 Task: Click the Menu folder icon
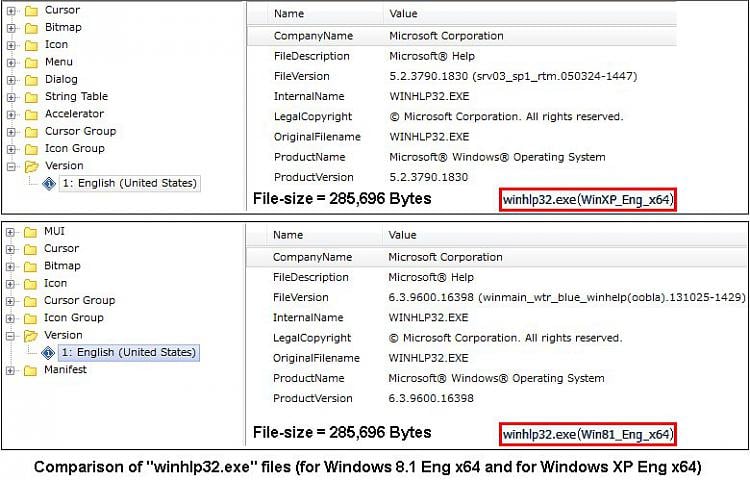(x=31, y=63)
